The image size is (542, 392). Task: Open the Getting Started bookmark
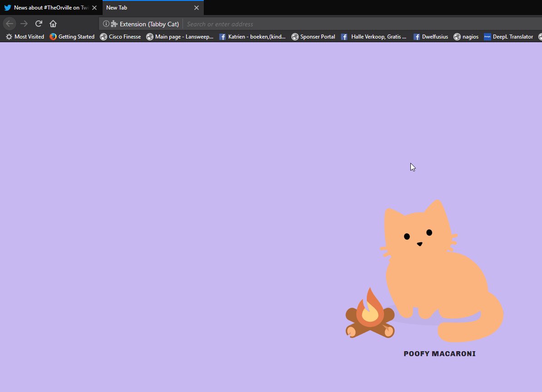point(72,37)
